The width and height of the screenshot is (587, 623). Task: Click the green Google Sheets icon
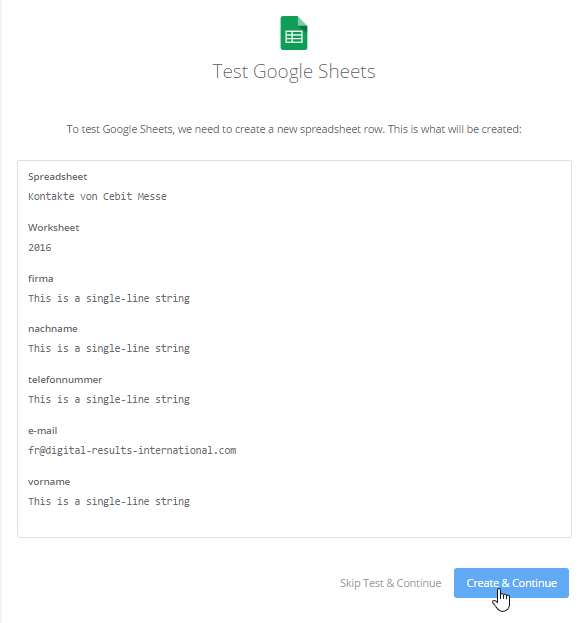tap(294, 33)
